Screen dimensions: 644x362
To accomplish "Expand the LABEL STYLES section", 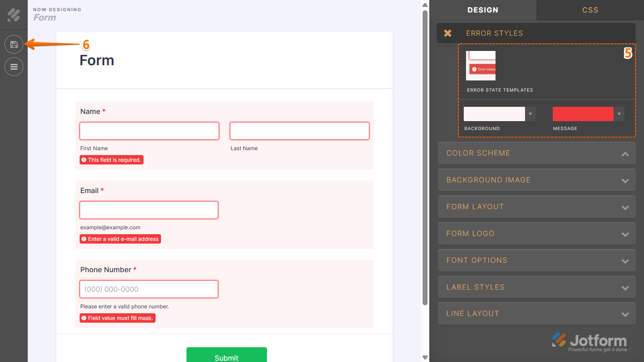I will click(x=536, y=287).
